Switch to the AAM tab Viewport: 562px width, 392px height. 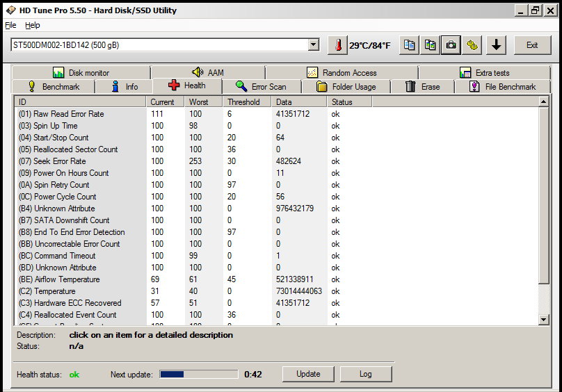point(208,73)
